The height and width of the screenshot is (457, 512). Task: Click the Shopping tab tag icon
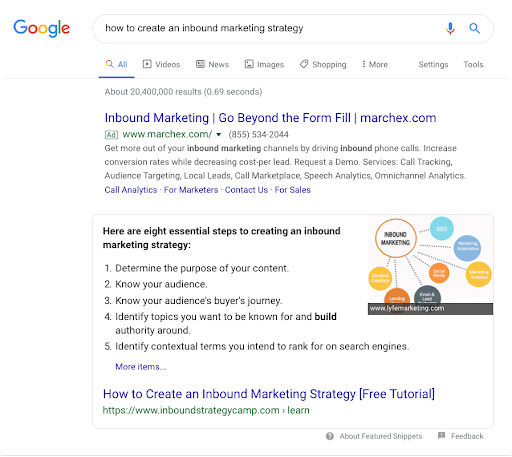[304, 64]
